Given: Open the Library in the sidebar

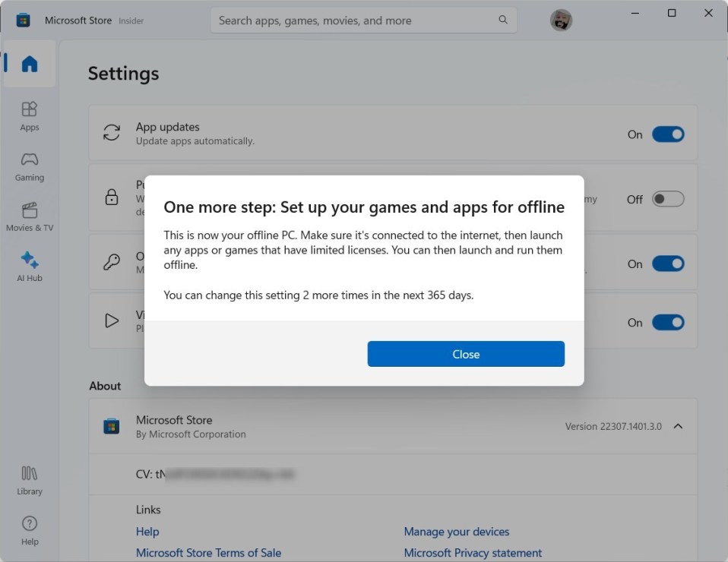Looking at the screenshot, I should click(x=29, y=481).
